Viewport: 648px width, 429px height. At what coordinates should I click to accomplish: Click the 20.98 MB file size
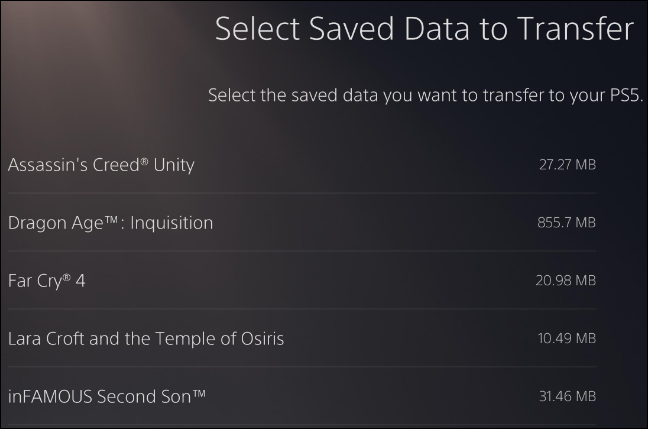(x=566, y=281)
